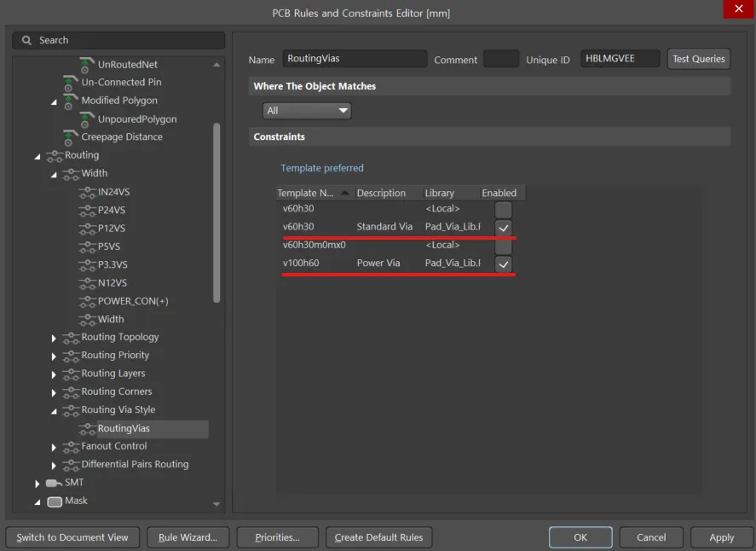This screenshot has height=551, width=756.
Task: Click the Library column header
Action: click(450, 193)
